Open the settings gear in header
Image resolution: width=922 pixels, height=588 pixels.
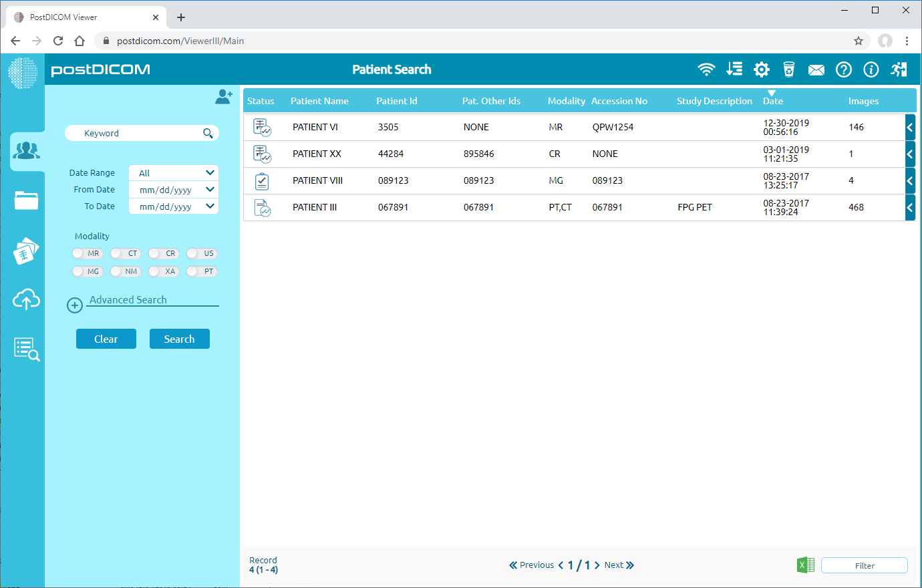762,69
